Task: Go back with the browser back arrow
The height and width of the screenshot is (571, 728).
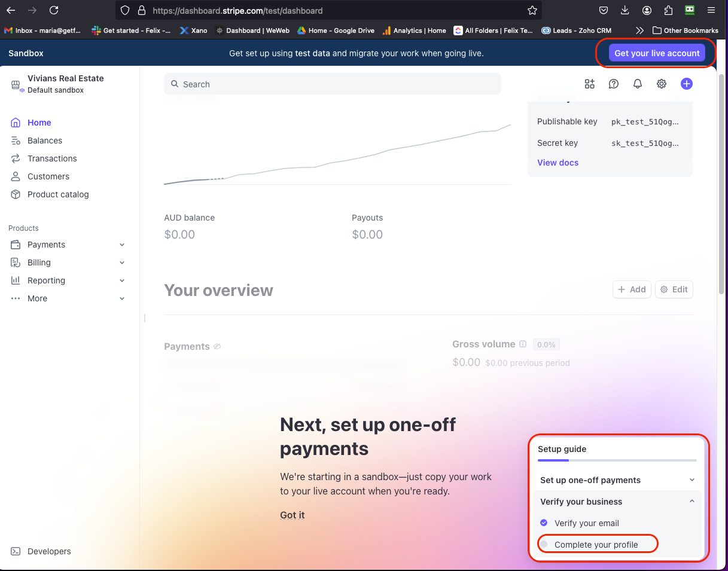Action: (11, 10)
